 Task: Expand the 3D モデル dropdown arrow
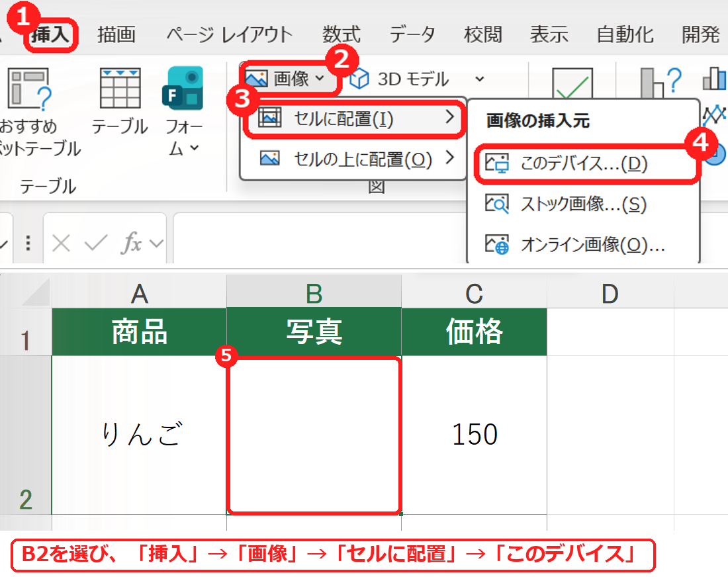pos(480,79)
